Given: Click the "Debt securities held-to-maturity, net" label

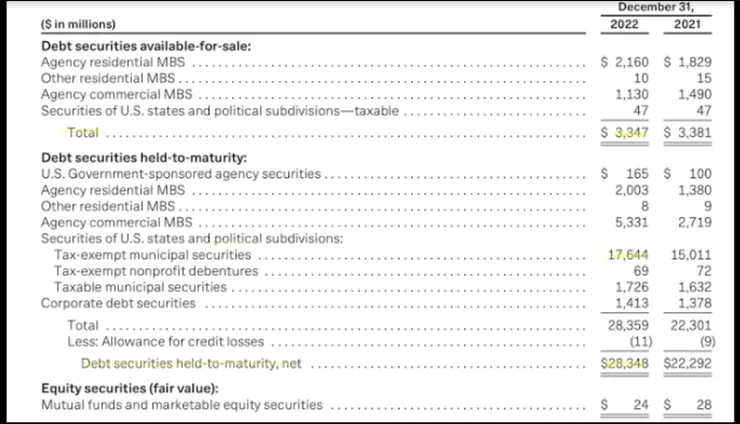Looking at the screenshot, I should (191, 364).
